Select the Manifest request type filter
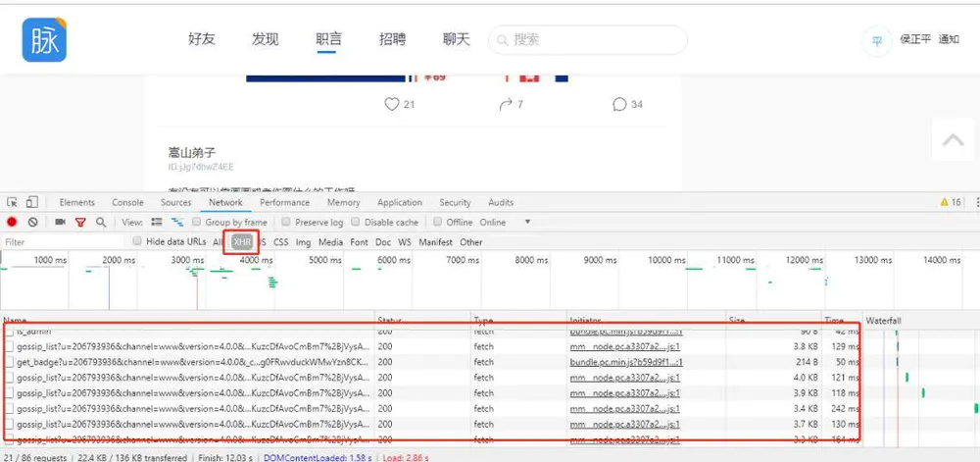 435,242
